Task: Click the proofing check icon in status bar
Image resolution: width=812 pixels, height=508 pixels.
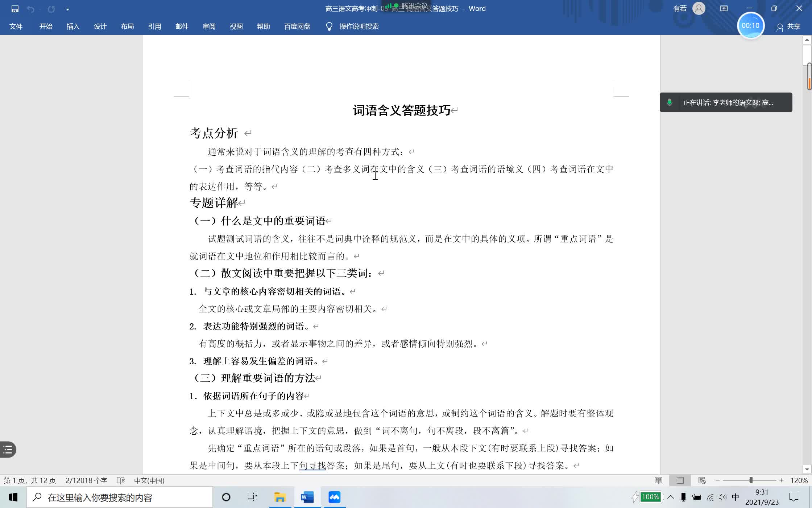Action: pos(121,480)
